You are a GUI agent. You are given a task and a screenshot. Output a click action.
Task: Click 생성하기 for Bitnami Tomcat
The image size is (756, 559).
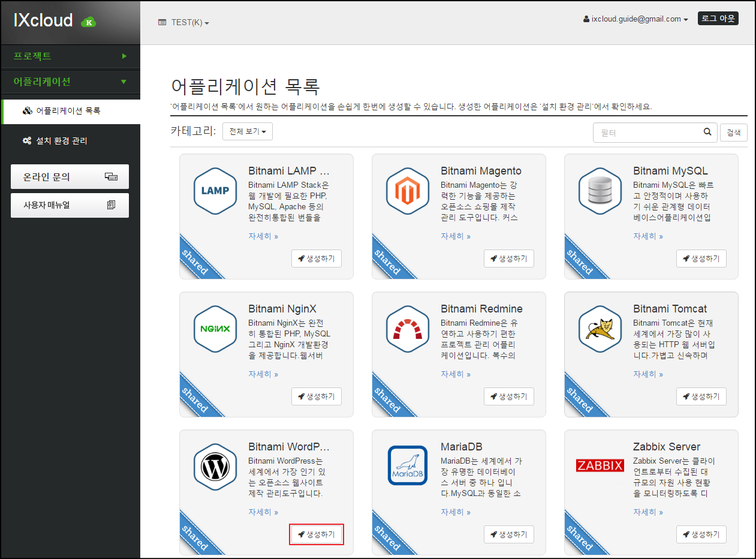[x=701, y=396]
